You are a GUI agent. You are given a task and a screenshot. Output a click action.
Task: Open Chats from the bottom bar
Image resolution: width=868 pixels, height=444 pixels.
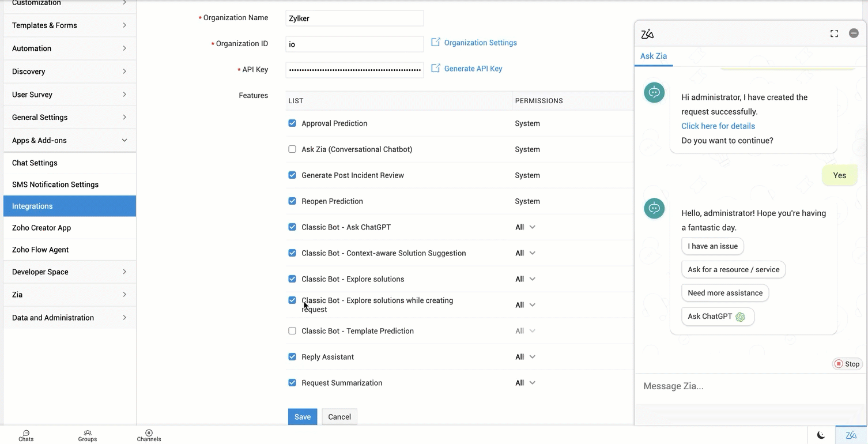pos(26,435)
